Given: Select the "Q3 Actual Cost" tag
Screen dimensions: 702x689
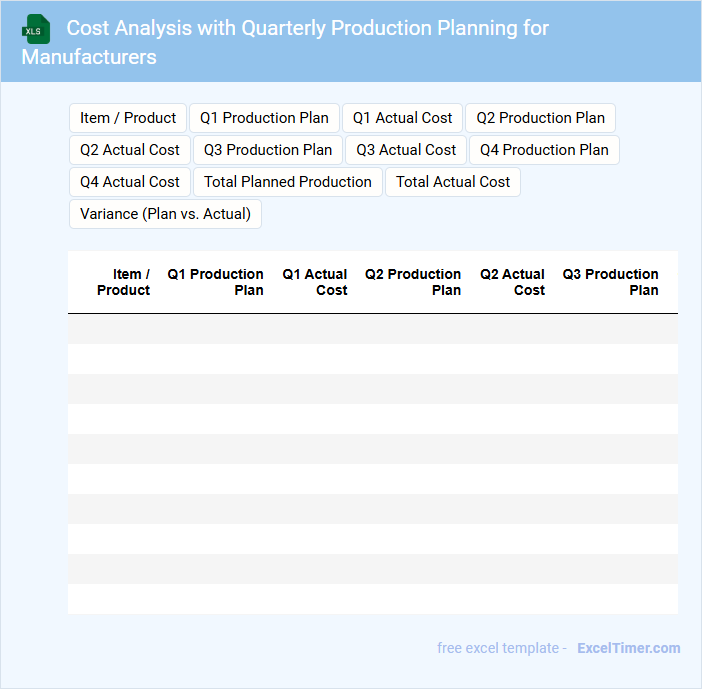Looking at the screenshot, I should tap(406, 150).
